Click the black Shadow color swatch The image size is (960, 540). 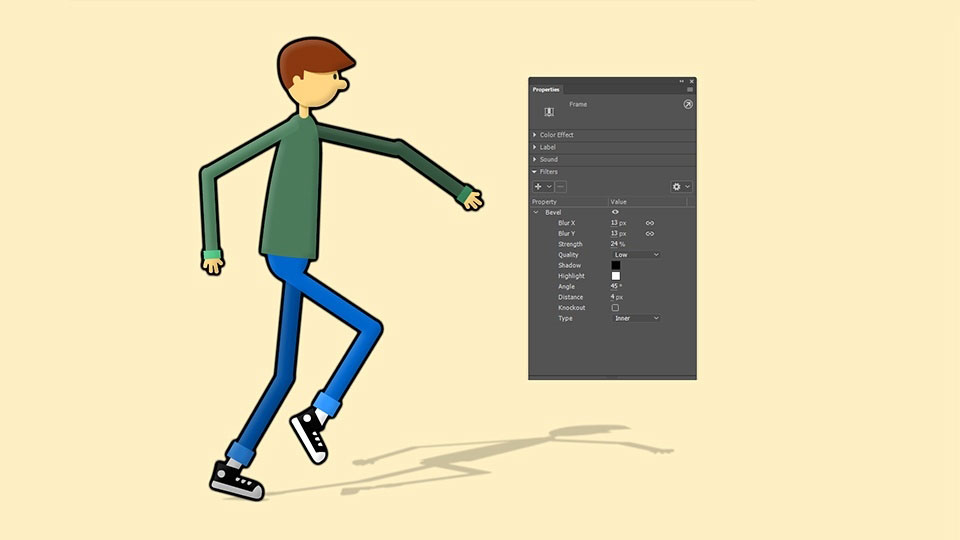click(x=616, y=266)
